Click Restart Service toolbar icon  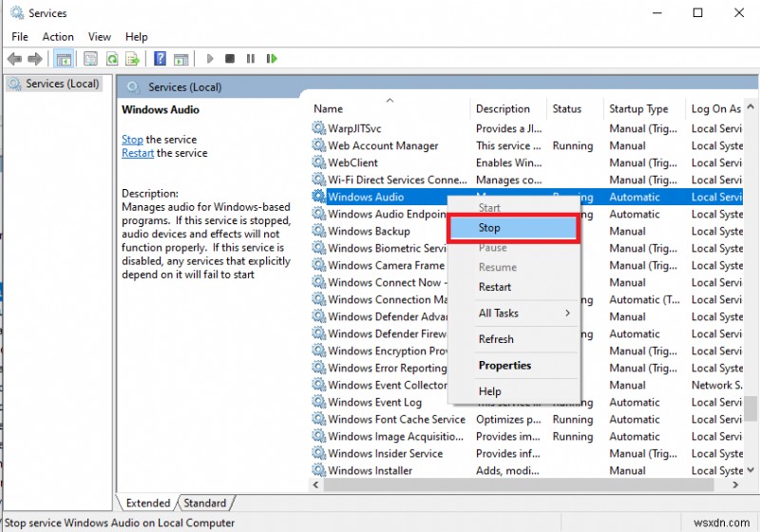tap(272, 59)
